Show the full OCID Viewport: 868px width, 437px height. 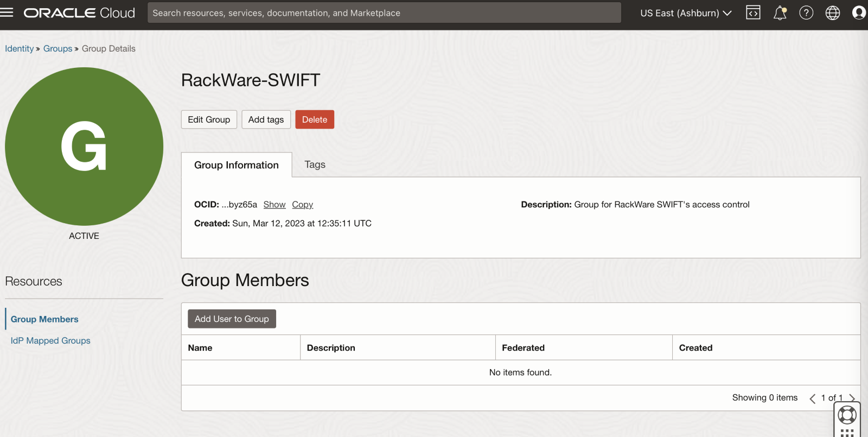[275, 205]
